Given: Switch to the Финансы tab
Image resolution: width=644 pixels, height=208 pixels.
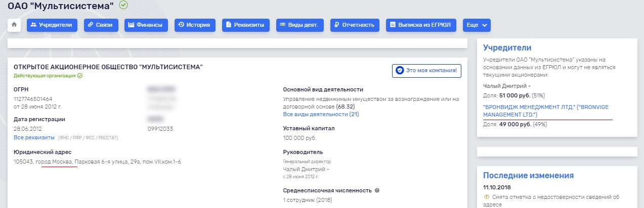Looking at the screenshot, I should pyautogui.click(x=146, y=25).
